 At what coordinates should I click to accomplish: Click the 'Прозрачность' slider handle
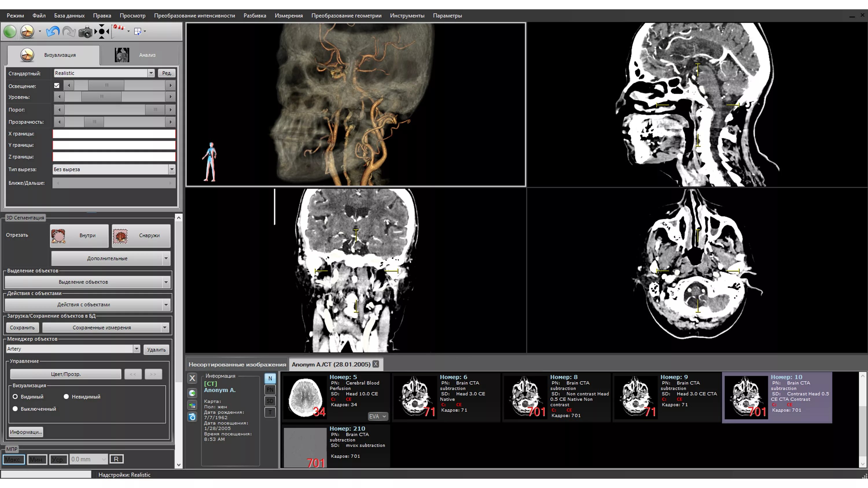coord(94,122)
